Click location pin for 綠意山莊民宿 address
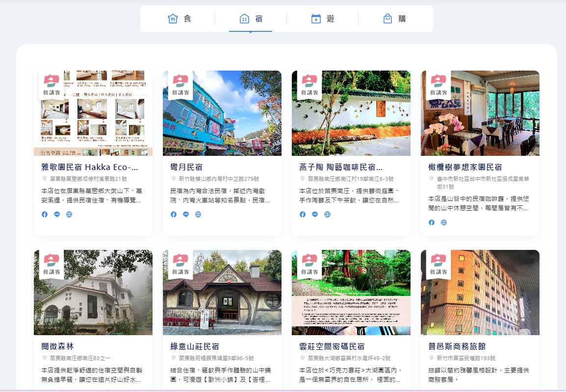Screen dimensions: 566x392 [174, 358]
